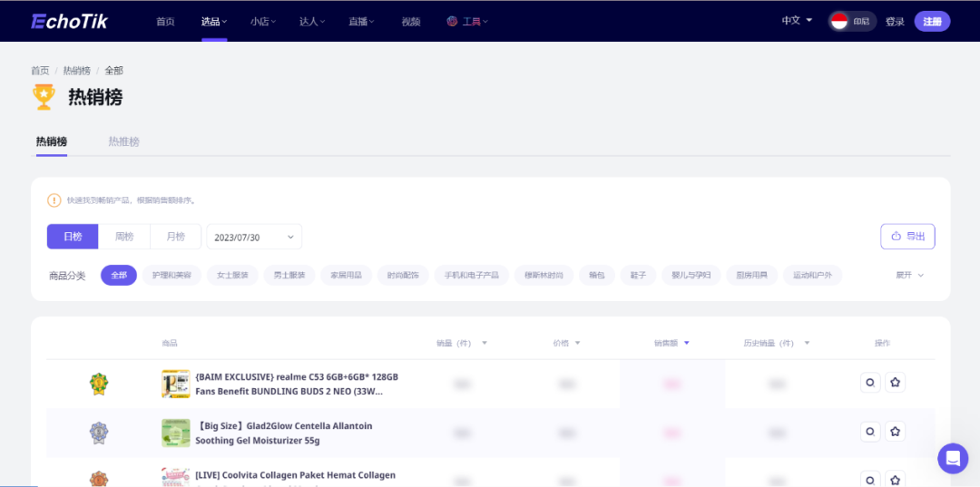Open the 达人 navigation menu
980x487 pixels.
tap(312, 22)
